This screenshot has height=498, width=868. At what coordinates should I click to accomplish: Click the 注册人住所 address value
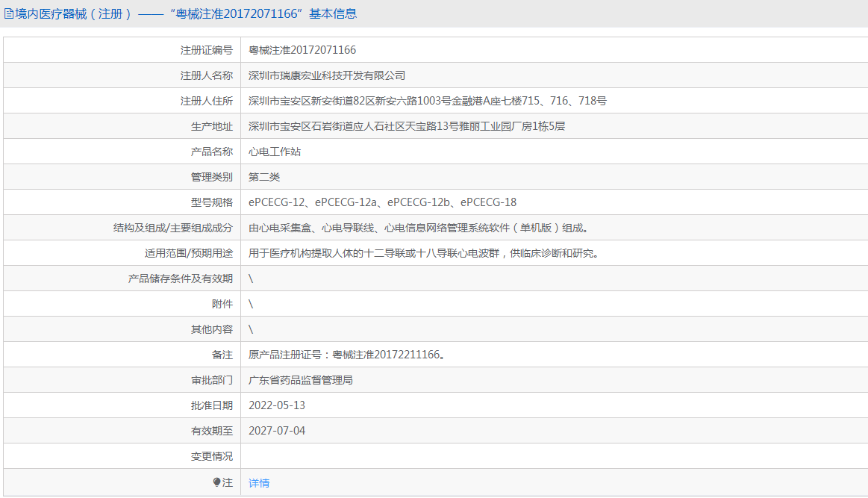click(x=427, y=101)
